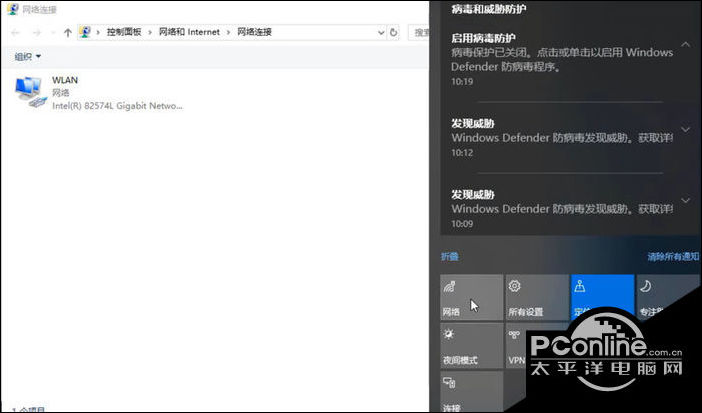Click the Intel(R) 82574L Gigabit adapter text
Screen dimensions: 702x413
click(117, 106)
